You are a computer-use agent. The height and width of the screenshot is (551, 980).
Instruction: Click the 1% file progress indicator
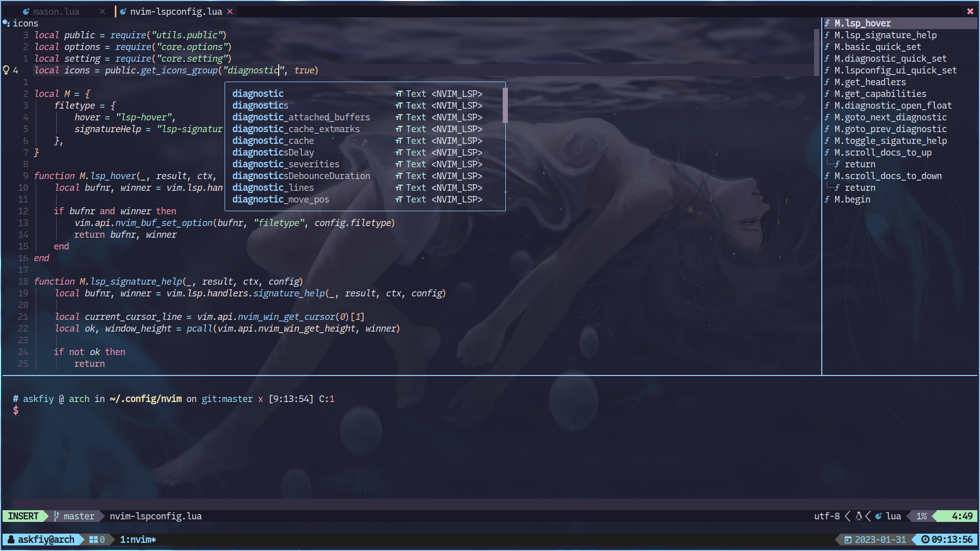(921, 516)
